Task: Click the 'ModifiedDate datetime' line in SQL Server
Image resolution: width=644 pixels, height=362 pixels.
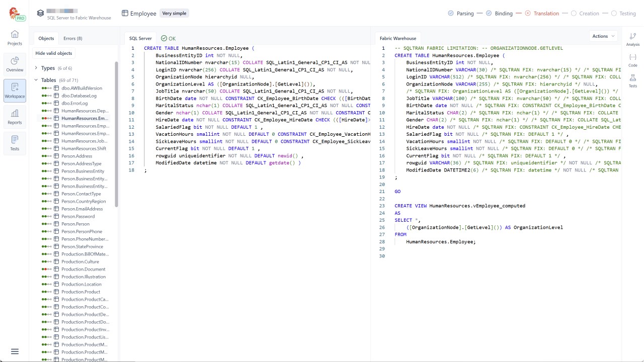Action: 228,163
